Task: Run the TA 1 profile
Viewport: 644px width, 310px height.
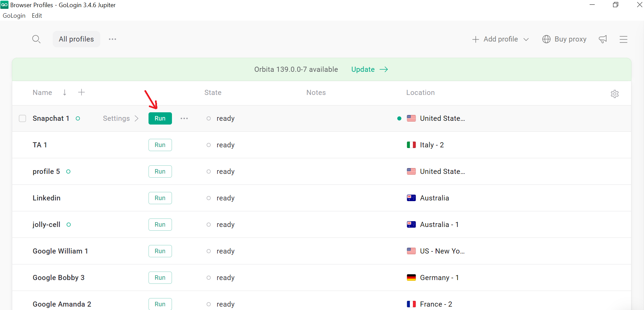Action: click(x=160, y=145)
